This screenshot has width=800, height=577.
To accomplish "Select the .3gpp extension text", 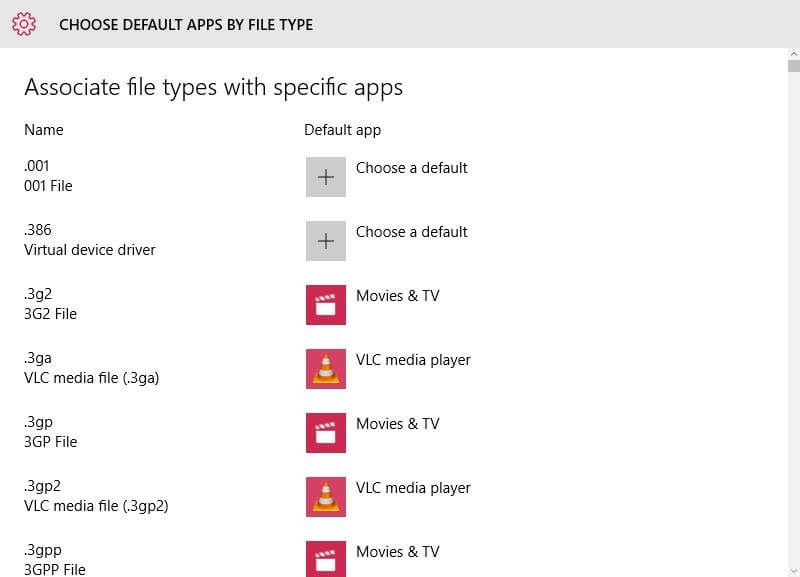I will coord(43,550).
